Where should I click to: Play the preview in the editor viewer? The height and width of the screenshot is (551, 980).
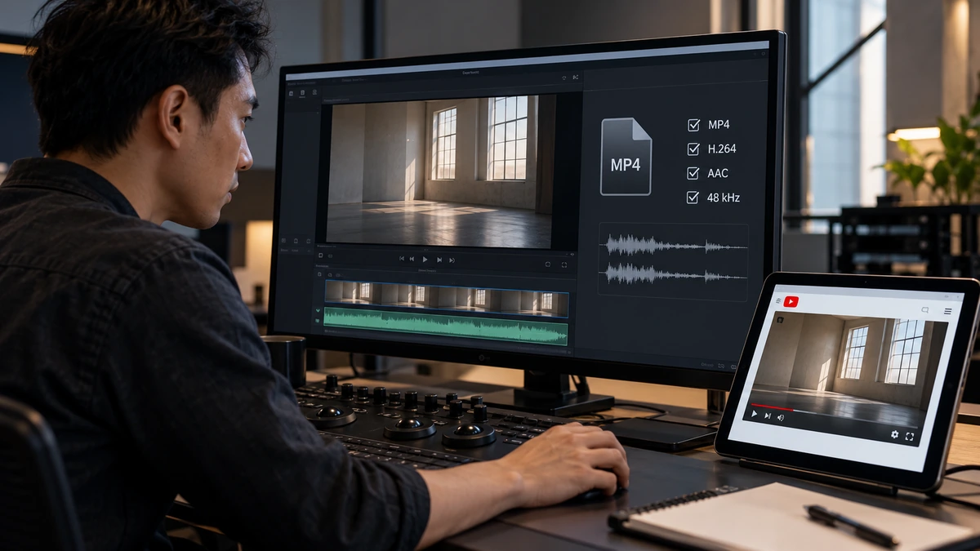425,260
